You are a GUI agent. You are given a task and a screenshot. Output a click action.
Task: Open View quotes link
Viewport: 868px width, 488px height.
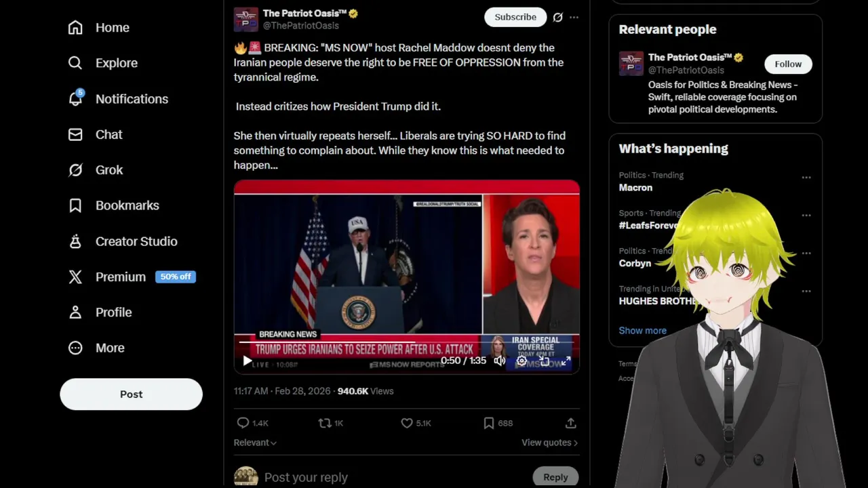point(549,443)
